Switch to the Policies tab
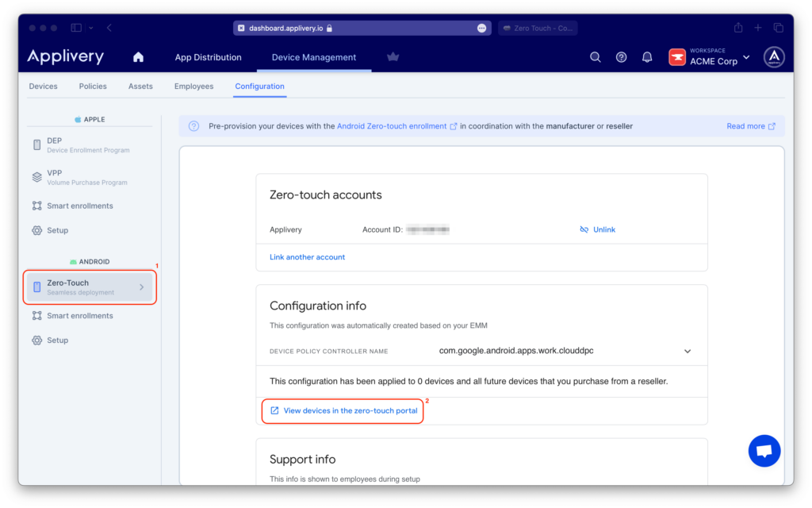This screenshot has width=812, height=508. pyautogui.click(x=93, y=86)
